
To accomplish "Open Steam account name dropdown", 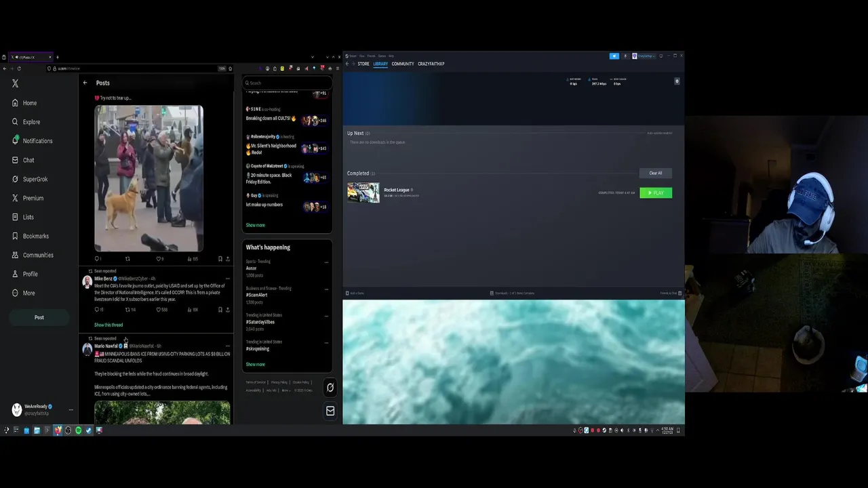I will [644, 56].
